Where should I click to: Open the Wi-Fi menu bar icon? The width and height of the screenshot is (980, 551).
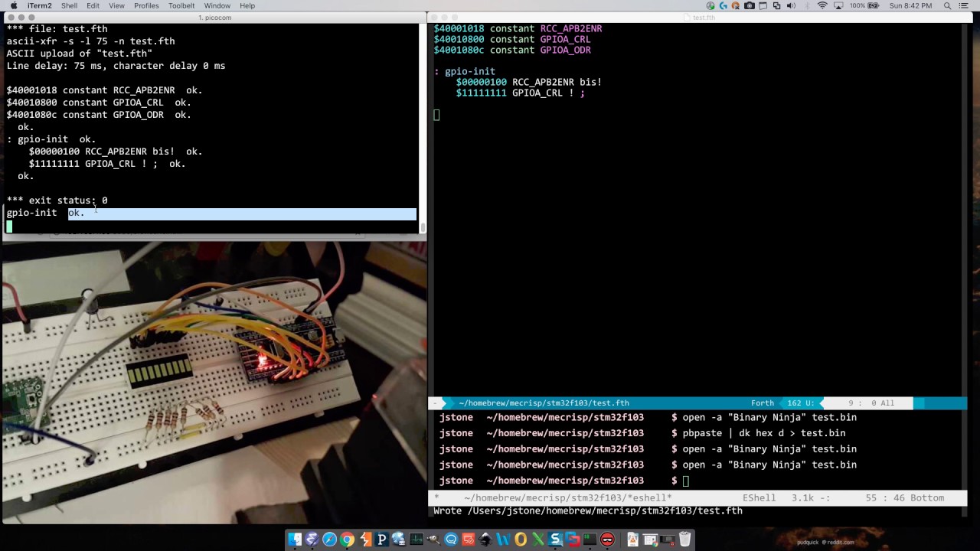[x=822, y=5]
